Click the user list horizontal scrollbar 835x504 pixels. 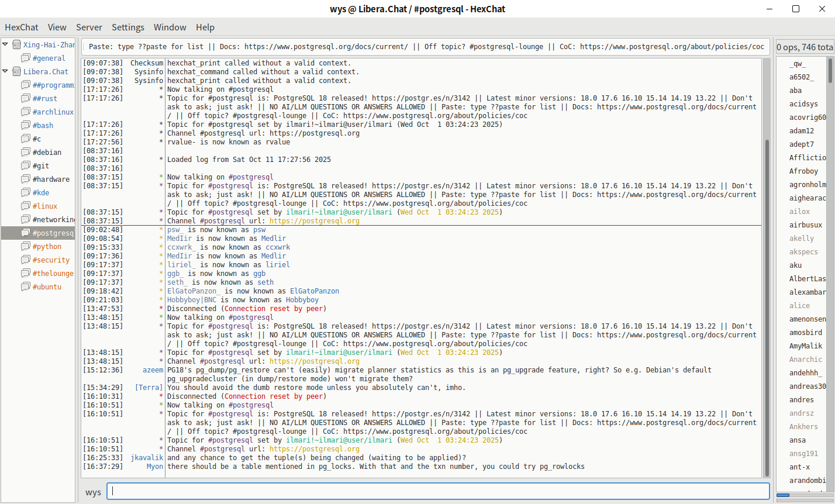coord(801,495)
